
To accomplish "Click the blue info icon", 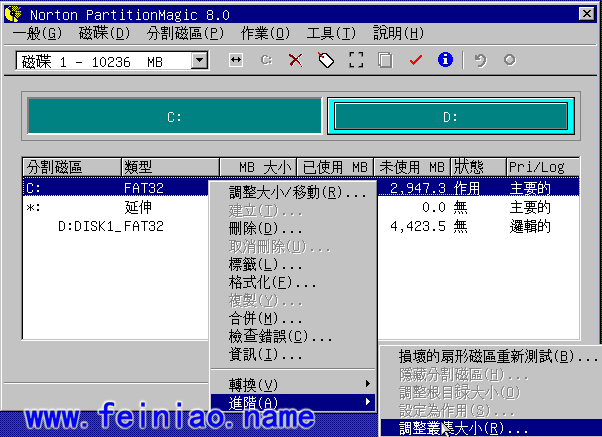I will 445,60.
